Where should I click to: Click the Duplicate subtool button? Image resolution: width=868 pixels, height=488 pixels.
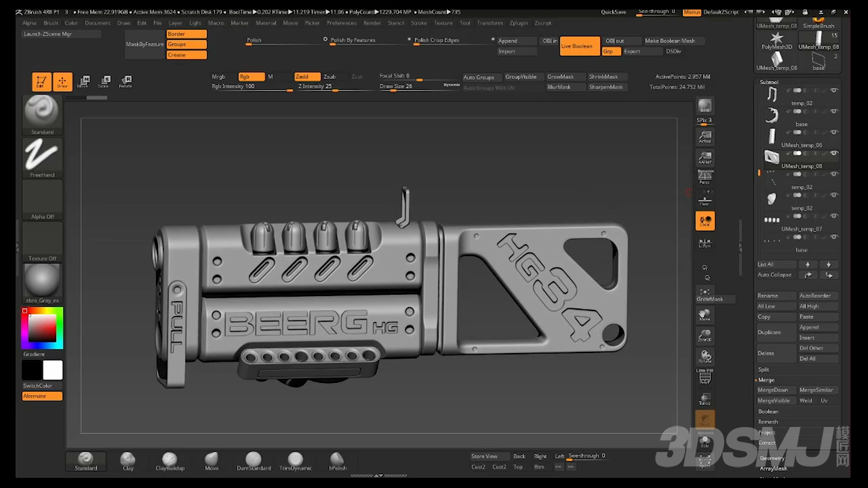(x=776, y=332)
